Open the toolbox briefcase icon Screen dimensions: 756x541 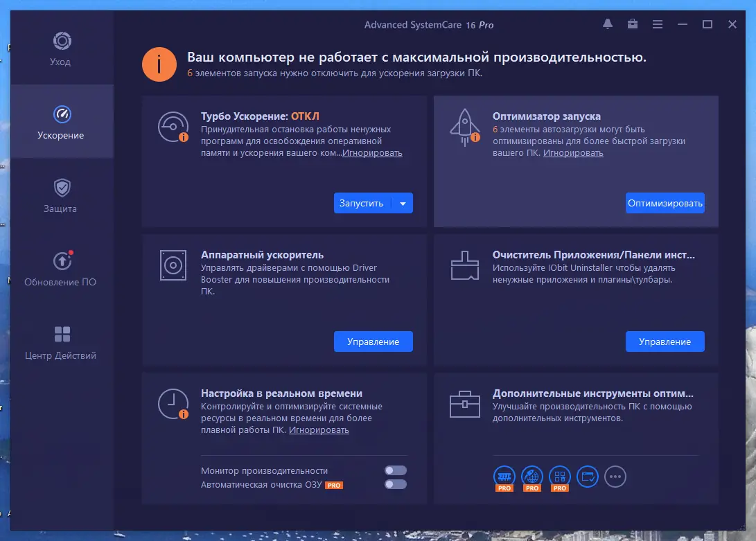coord(632,24)
